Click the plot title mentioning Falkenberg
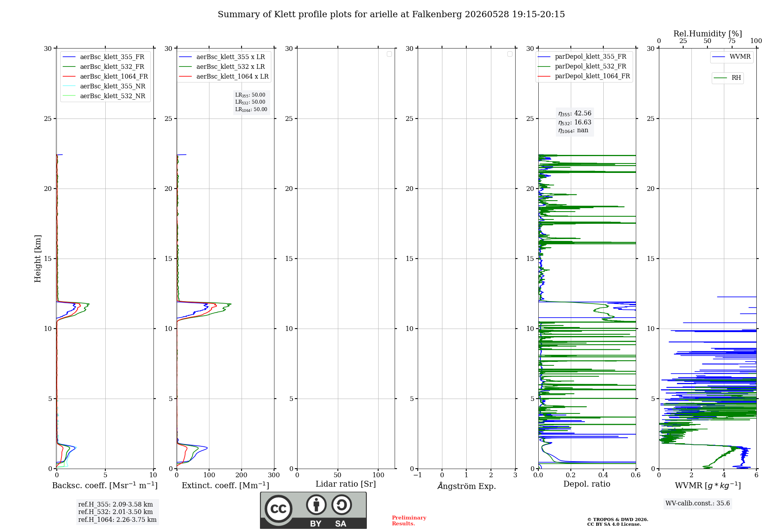783x532 pixels. [x=391, y=14]
